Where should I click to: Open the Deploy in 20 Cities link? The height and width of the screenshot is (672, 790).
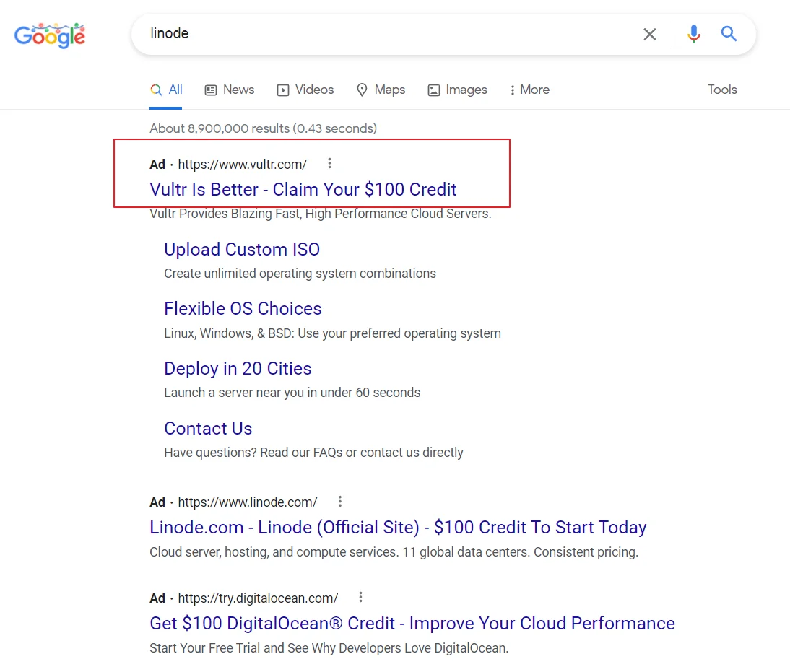pos(238,368)
